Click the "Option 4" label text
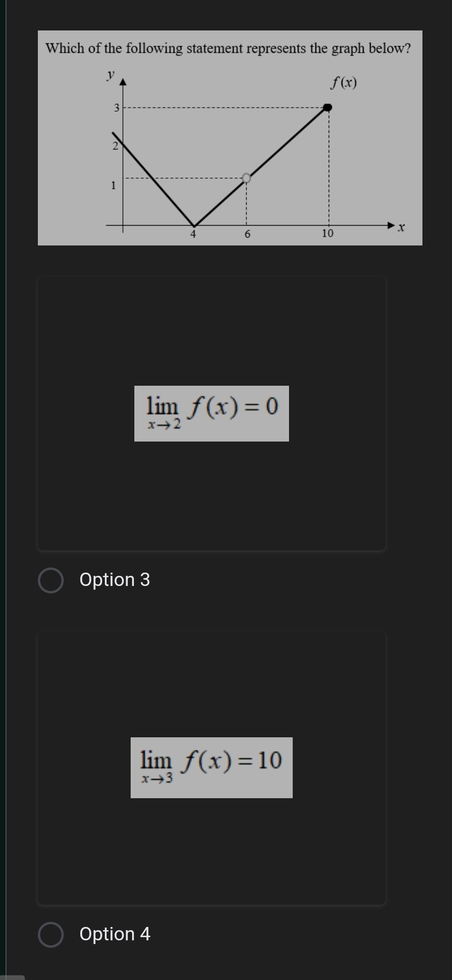This screenshot has width=452, height=980. (x=115, y=934)
